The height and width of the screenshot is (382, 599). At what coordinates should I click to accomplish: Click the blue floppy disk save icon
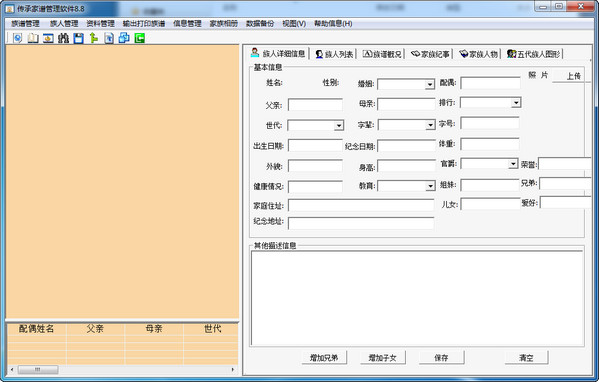pyautogui.click(x=79, y=38)
